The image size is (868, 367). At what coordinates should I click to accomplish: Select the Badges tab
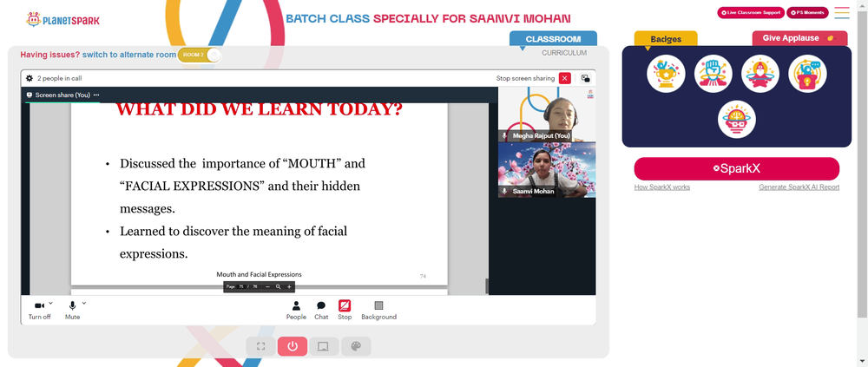pos(666,39)
